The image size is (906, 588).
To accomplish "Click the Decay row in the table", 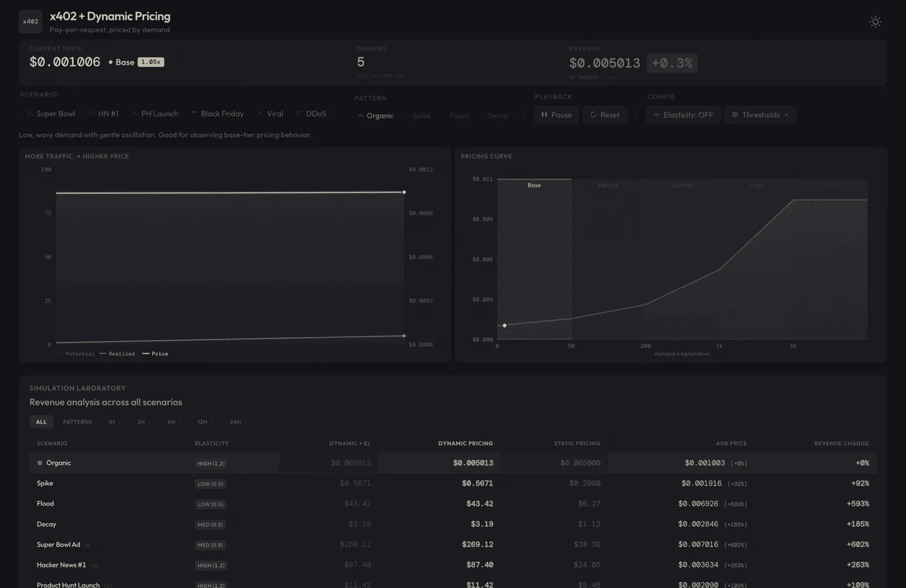I will 453,524.
